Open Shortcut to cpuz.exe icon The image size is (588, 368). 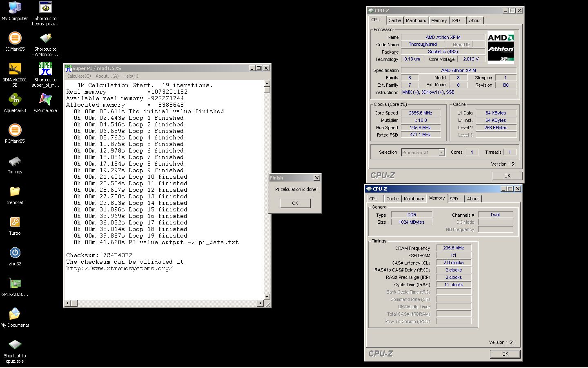[15, 351]
